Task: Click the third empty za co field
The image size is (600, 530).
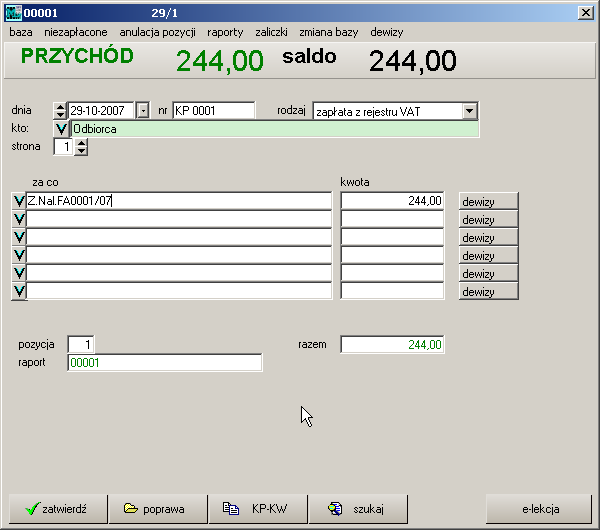Action: (x=179, y=237)
